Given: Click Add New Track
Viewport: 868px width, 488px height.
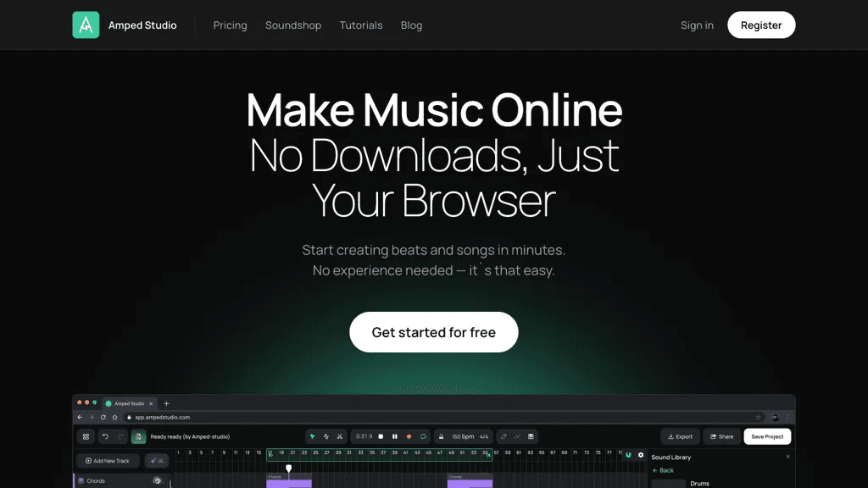Looking at the screenshot, I should point(108,461).
